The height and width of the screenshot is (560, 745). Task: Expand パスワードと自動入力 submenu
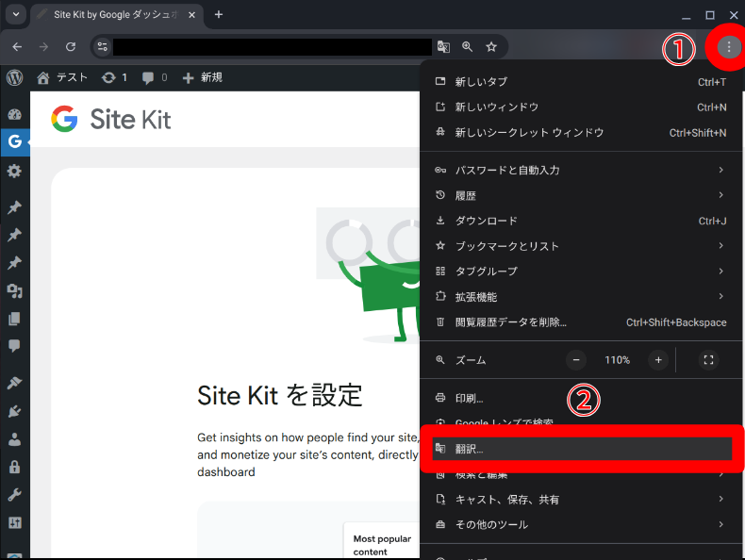point(581,170)
